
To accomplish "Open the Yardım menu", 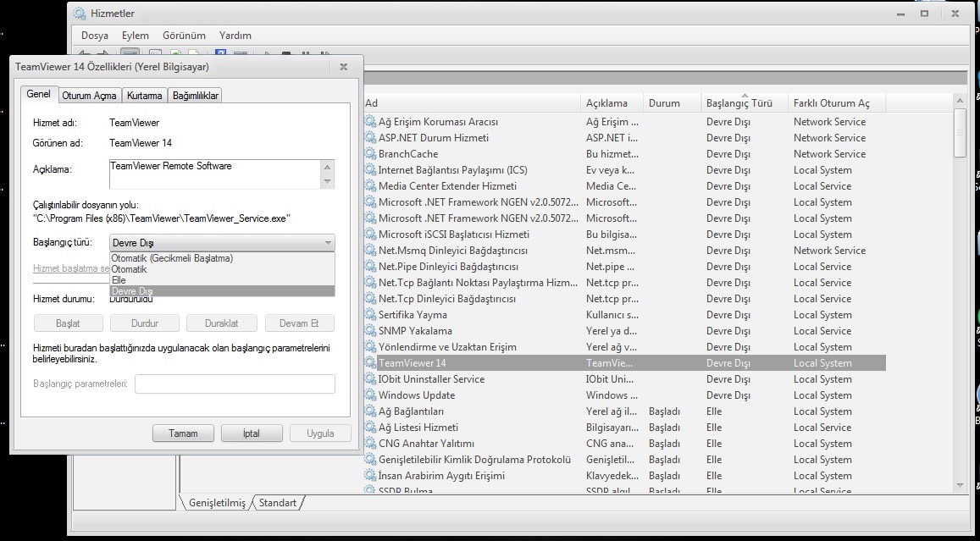I will tap(235, 36).
